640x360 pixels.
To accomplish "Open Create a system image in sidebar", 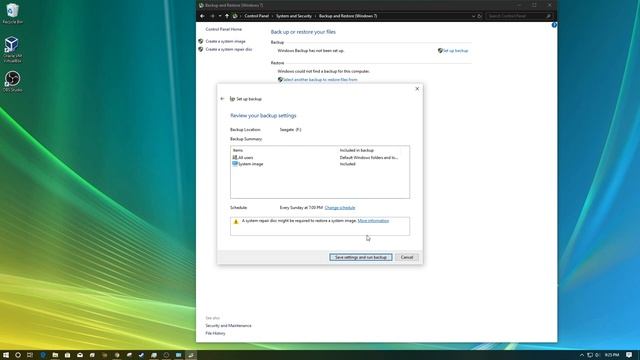I will [225, 41].
